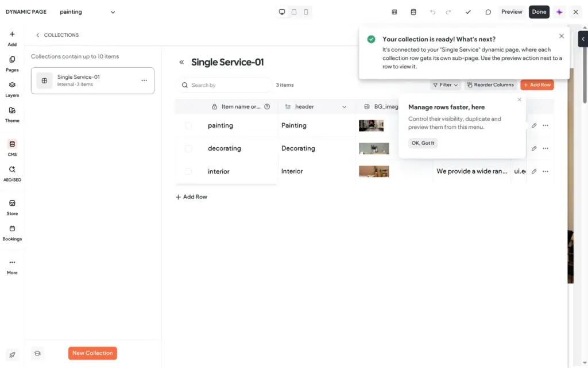Screen dimensions: 588x368
Task: Select the decorating row checkbox
Action: (x=188, y=148)
